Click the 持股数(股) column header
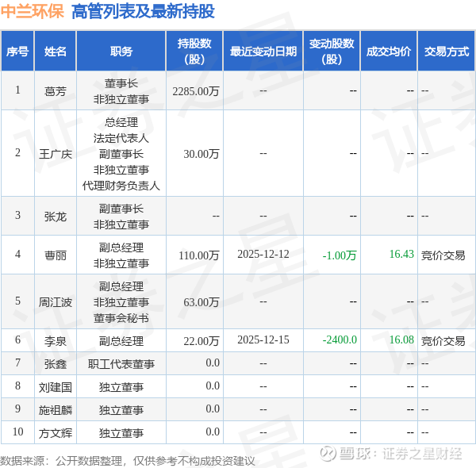This screenshot has width=476, height=468. tap(194, 52)
